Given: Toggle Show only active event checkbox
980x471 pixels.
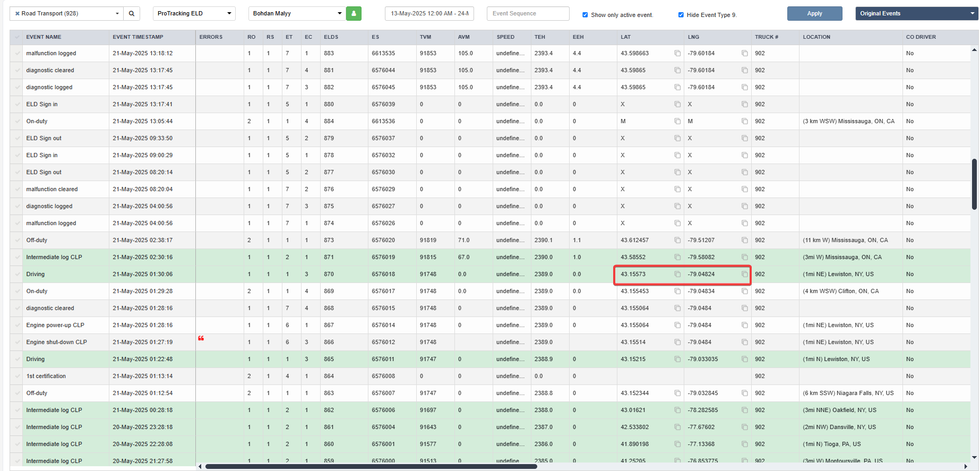Looking at the screenshot, I should pyautogui.click(x=585, y=15).
